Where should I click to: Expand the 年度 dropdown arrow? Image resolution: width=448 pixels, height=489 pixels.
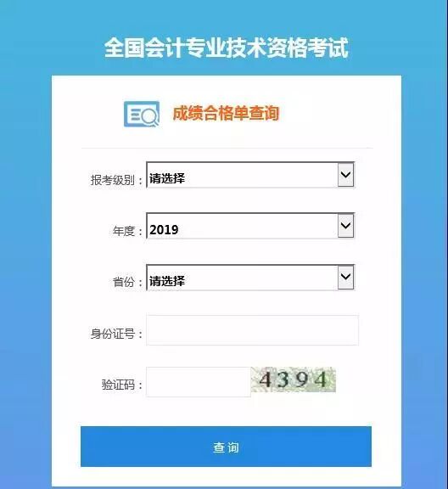pyautogui.click(x=345, y=226)
